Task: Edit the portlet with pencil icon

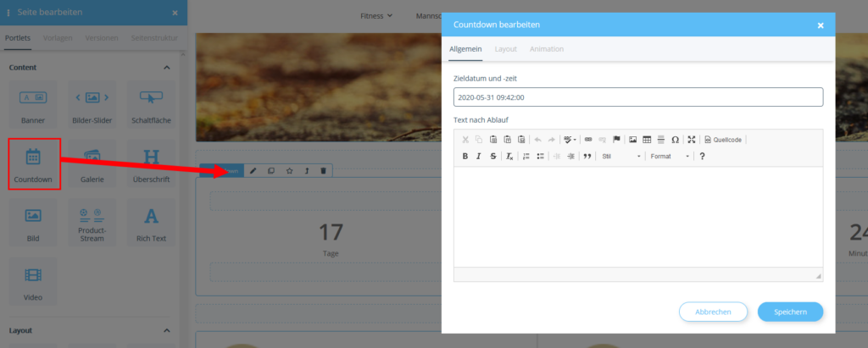Action: 253,170
